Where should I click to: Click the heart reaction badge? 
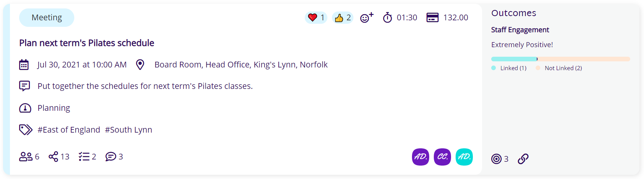[316, 18]
